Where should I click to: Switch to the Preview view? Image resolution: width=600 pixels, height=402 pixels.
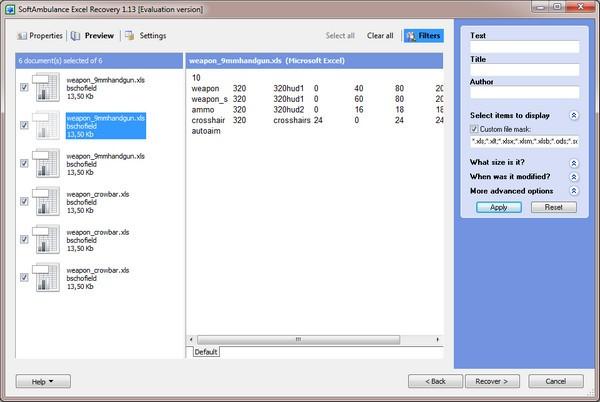(x=93, y=36)
